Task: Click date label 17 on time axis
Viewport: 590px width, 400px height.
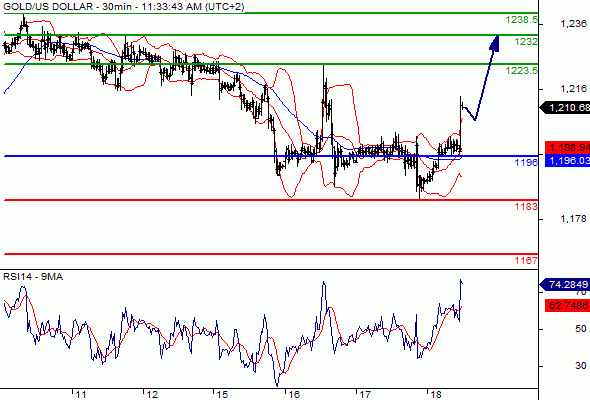Action: (365, 395)
